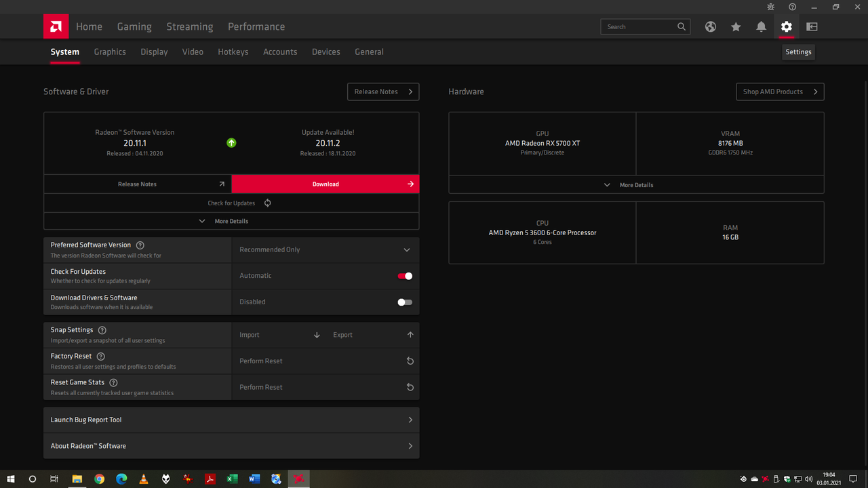Viewport: 868px width, 488px height.
Task: Click the Snap Settings help icon
Action: 102,330
